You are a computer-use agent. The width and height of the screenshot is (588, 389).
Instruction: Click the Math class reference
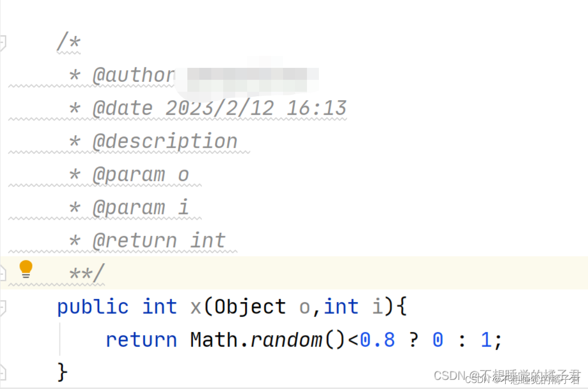[214, 340]
